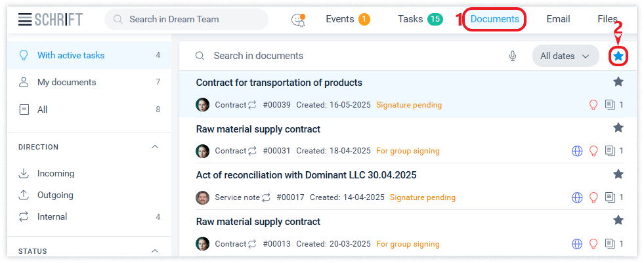Star the Contract for transportation of products
The width and height of the screenshot is (644, 263).
point(618,82)
